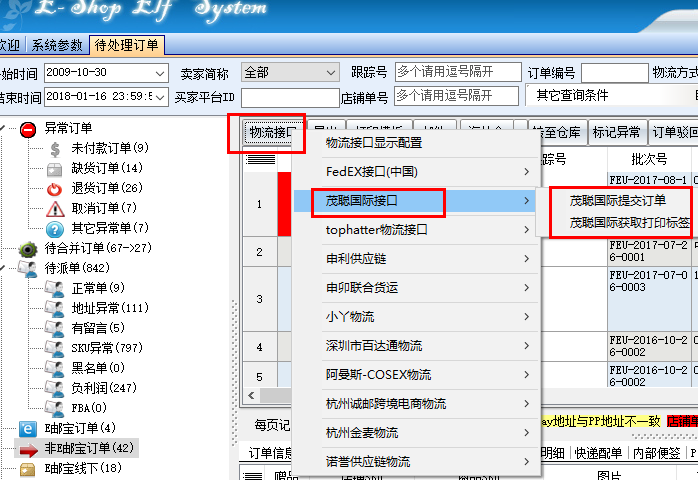
Task: Select 非E邮宝订单(42) tree item
Action: pyautogui.click(x=89, y=448)
